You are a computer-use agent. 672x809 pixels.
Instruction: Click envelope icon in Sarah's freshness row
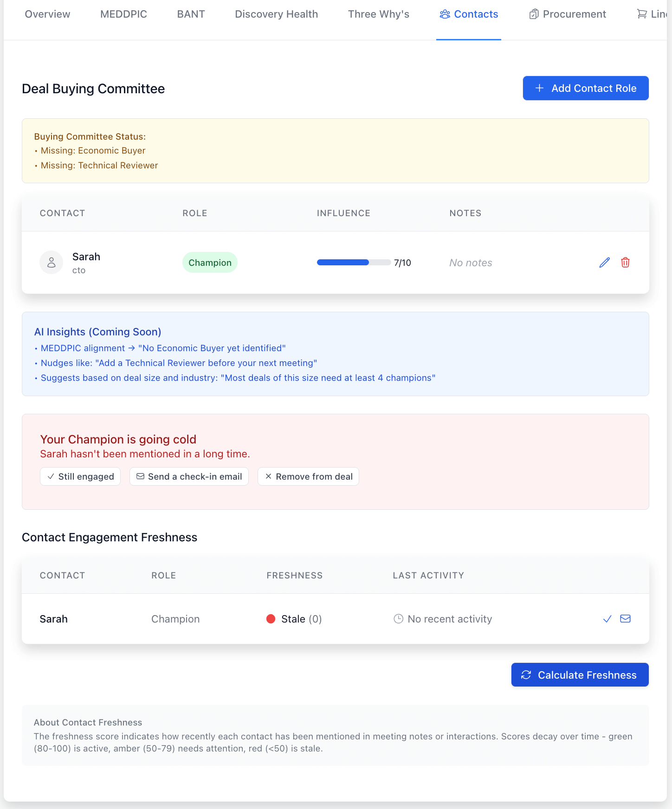click(625, 619)
